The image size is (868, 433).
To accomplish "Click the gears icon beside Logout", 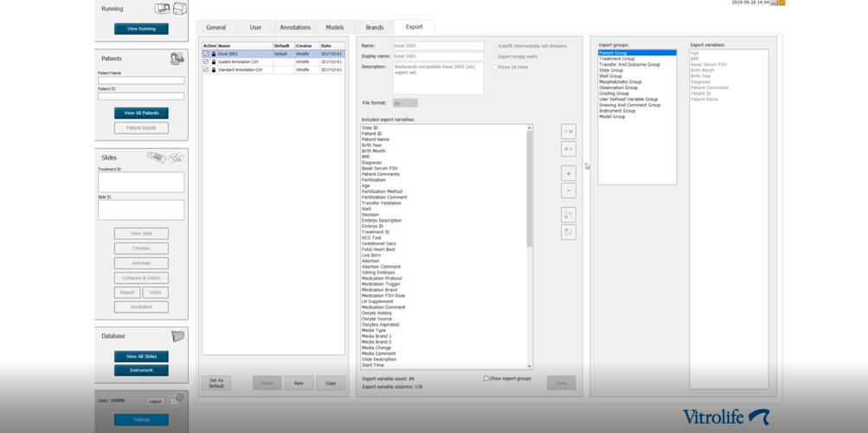I will 177,400.
